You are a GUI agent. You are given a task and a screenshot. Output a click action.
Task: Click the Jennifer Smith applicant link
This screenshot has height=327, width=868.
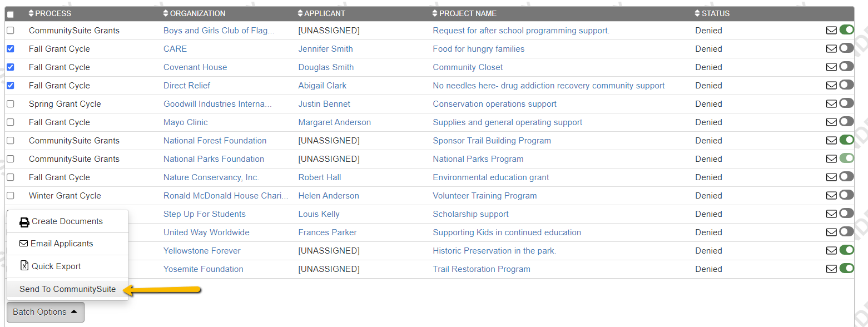point(325,48)
